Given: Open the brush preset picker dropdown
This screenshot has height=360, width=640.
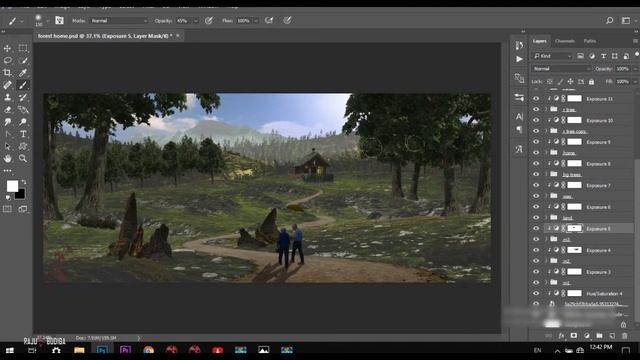Looking at the screenshot, I should tap(47, 20).
